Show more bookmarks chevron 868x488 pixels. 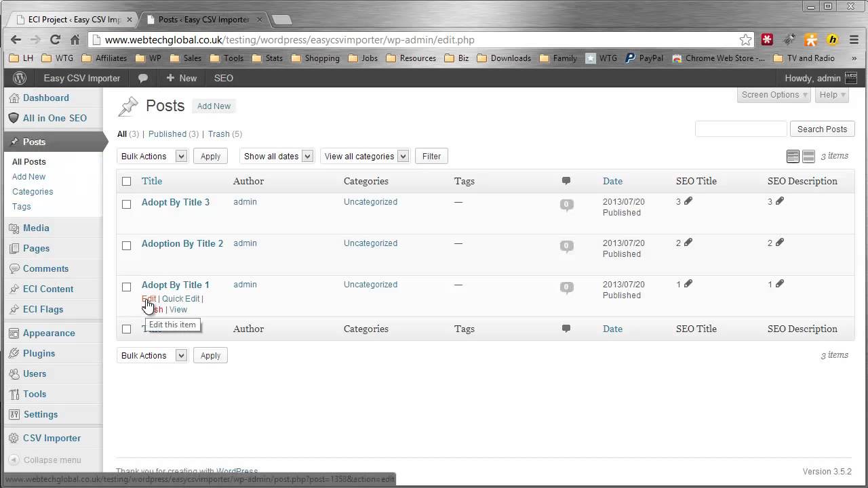854,58
